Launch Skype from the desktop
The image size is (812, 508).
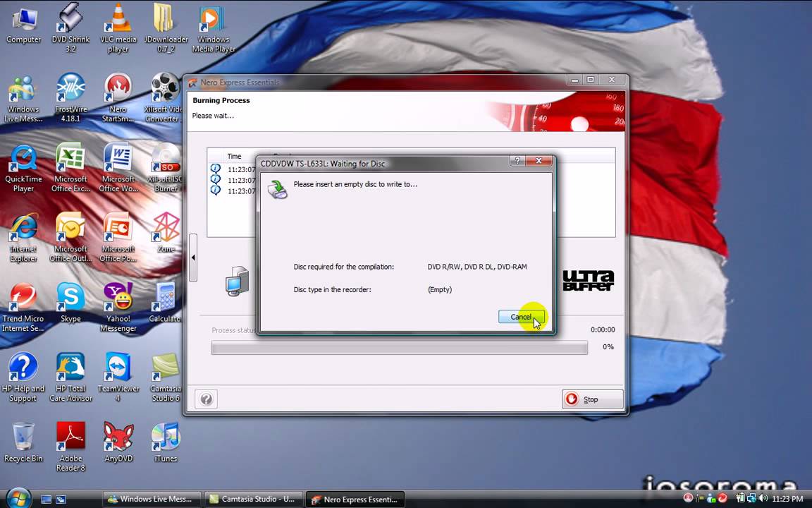coord(70,303)
